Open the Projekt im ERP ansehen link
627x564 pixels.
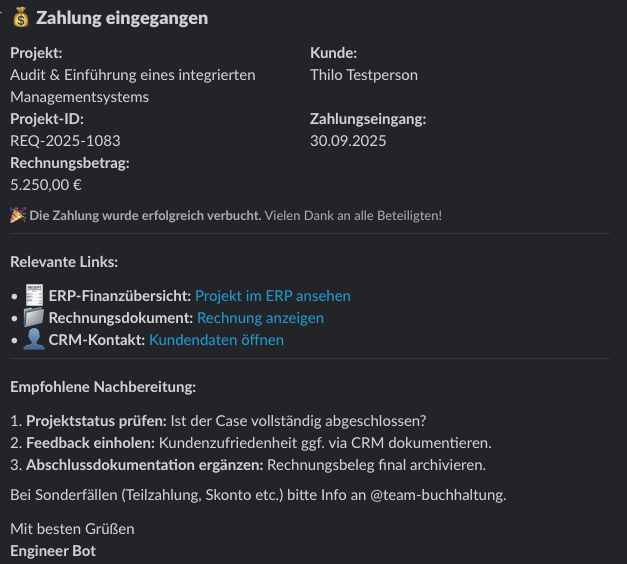pos(273,296)
